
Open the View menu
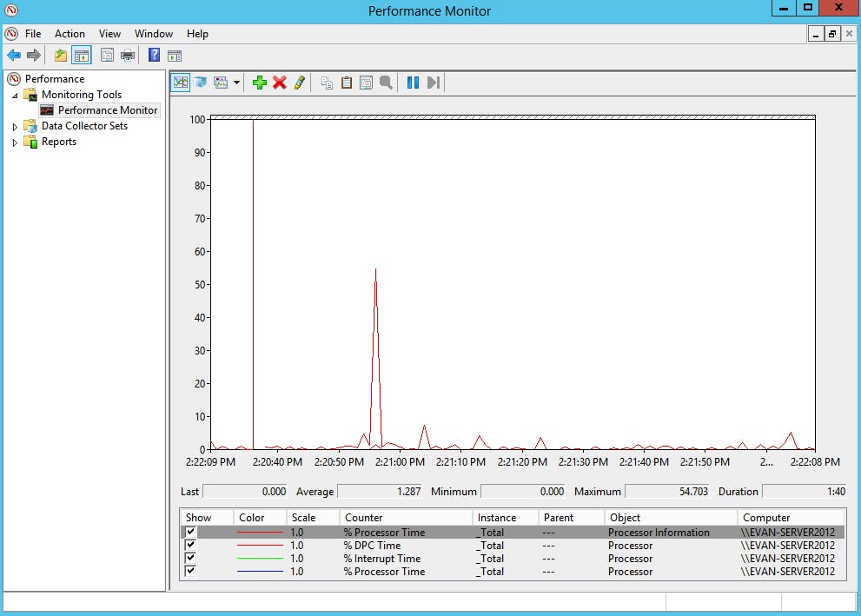tap(109, 34)
